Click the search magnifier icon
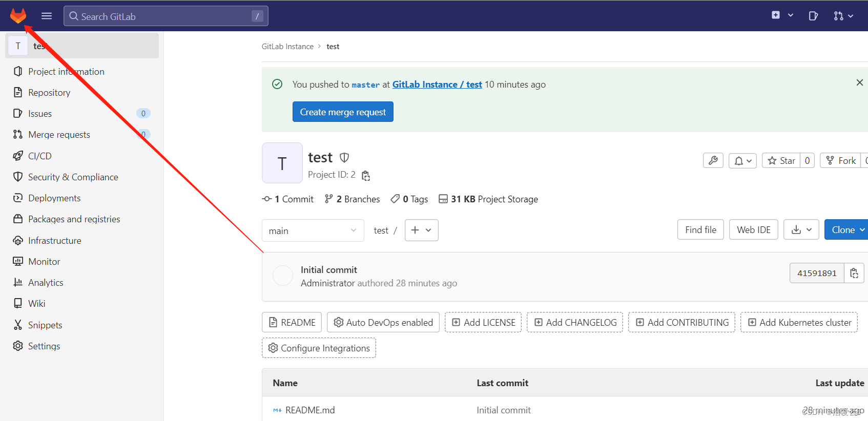 (x=74, y=16)
